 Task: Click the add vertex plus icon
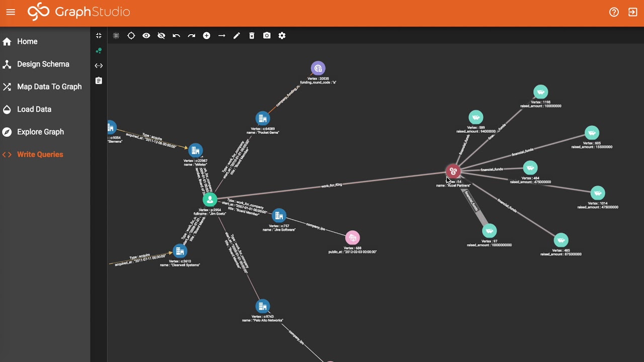coord(207,36)
